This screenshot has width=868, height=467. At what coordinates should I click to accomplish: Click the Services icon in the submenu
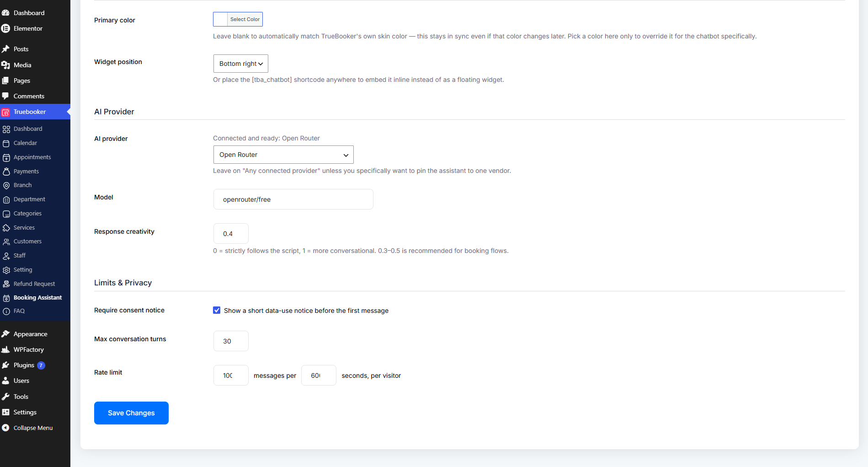tap(6, 228)
